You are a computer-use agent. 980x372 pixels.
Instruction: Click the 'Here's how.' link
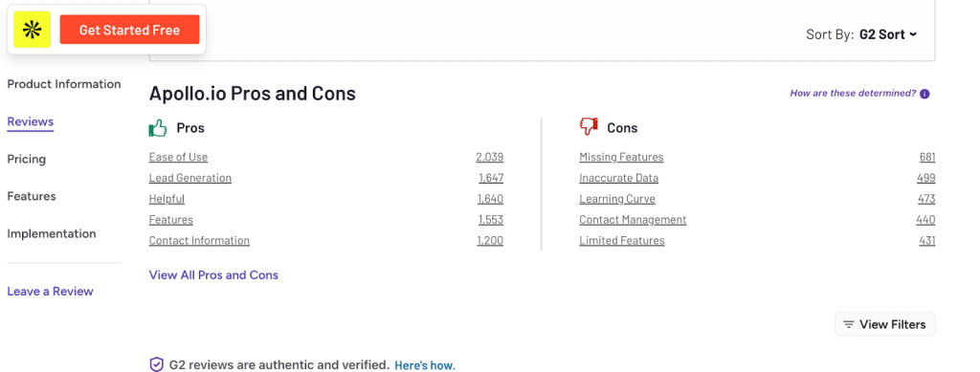(425, 365)
